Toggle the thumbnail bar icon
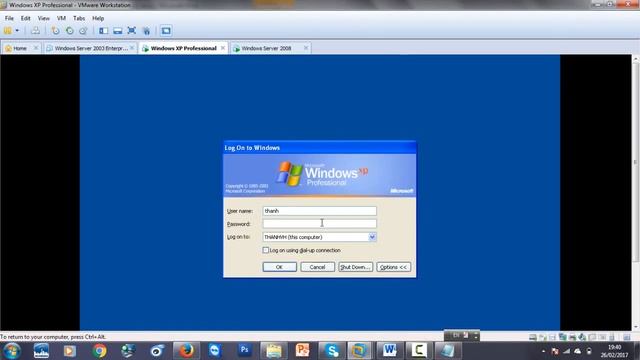 coord(118,31)
